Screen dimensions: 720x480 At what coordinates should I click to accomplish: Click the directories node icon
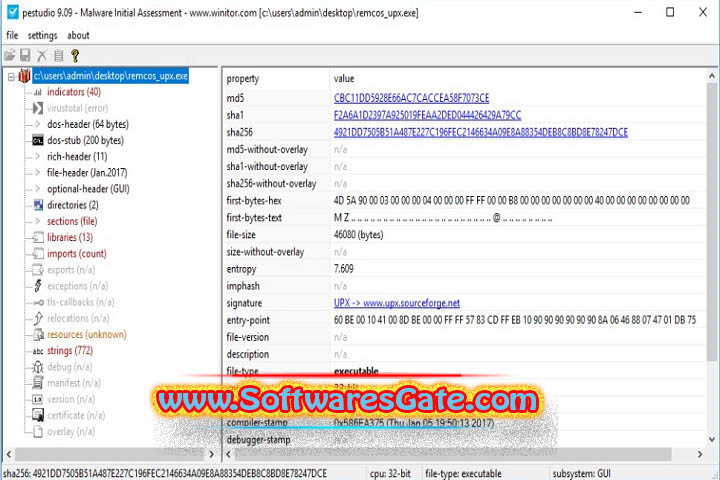click(38, 205)
